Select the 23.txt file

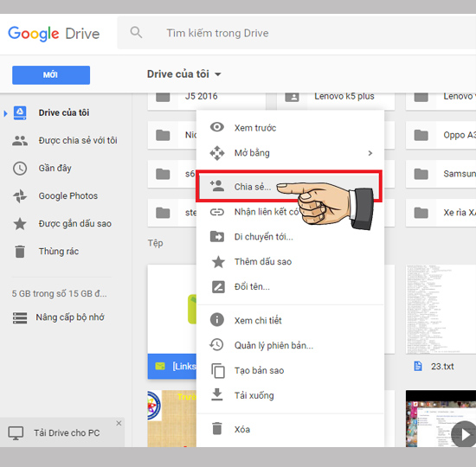(x=441, y=367)
